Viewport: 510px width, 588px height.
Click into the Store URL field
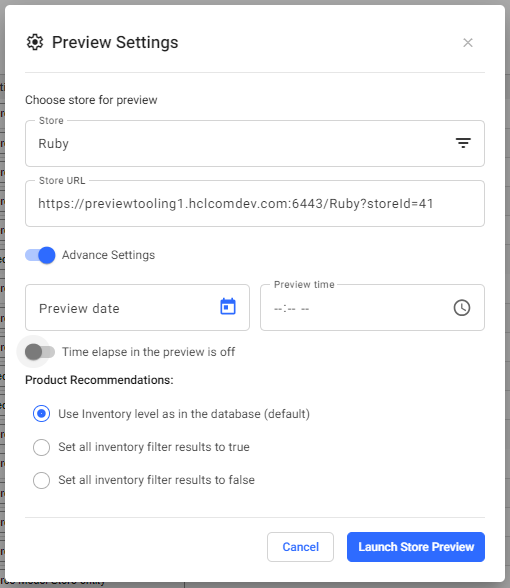255,204
